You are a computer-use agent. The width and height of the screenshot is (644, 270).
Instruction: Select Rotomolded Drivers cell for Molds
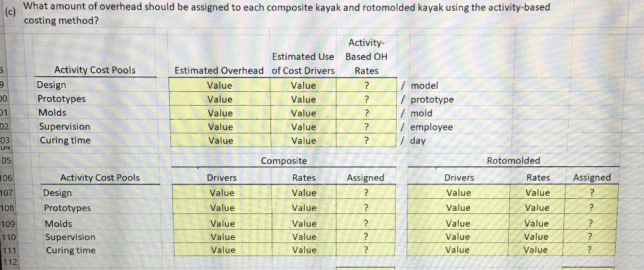coord(458,223)
